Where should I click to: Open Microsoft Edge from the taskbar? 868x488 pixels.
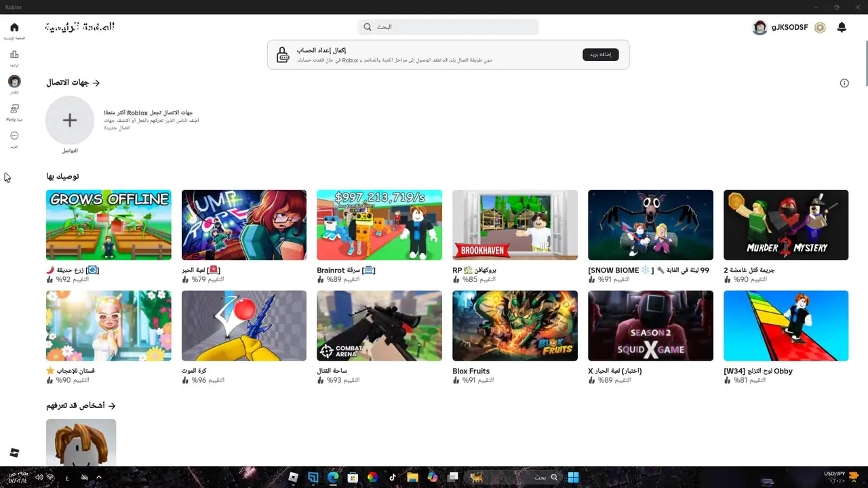[333, 477]
